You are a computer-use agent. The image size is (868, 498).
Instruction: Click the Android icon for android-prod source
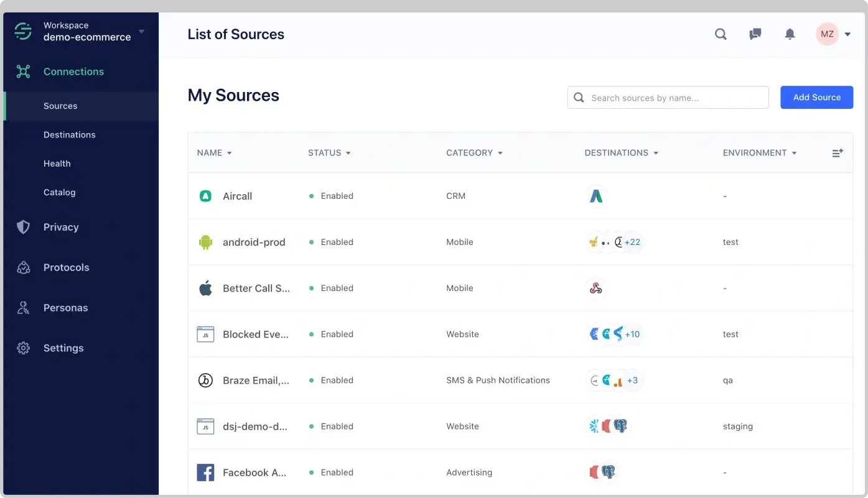(x=205, y=242)
